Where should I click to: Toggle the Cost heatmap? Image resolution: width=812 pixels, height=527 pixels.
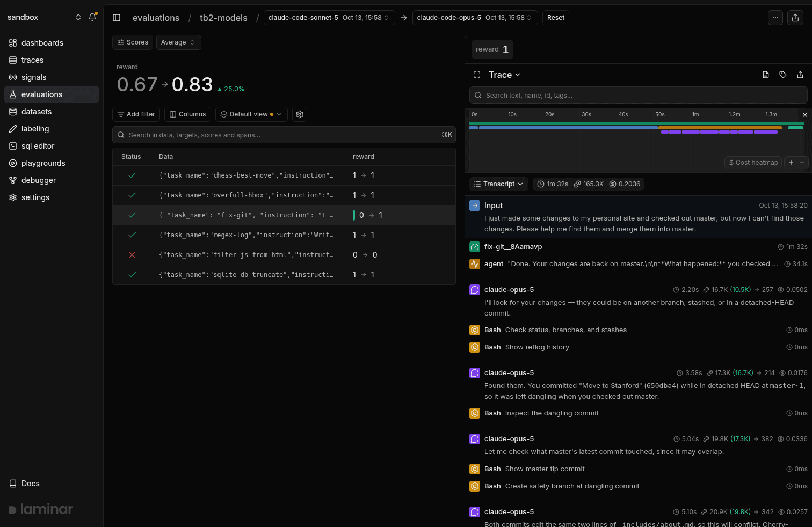pyautogui.click(x=753, y=163)
